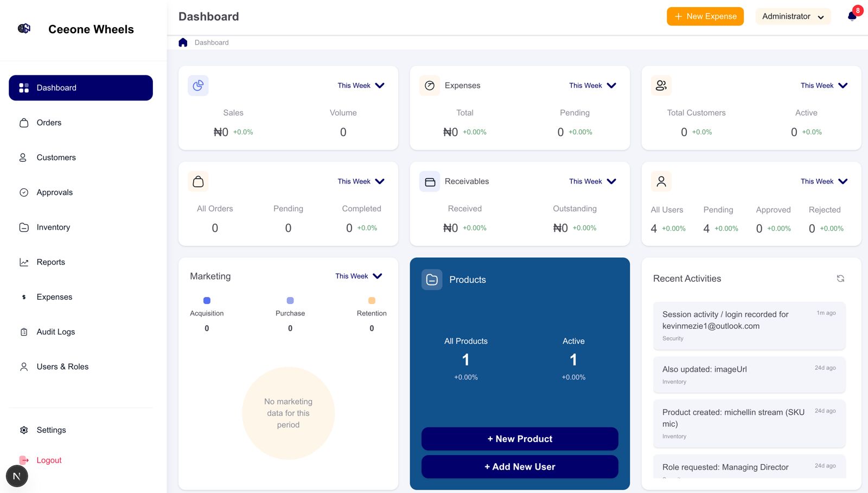Screen dimensions: 868x493
Task: Open Orders from the sidebar
Action: click(81, 123)
